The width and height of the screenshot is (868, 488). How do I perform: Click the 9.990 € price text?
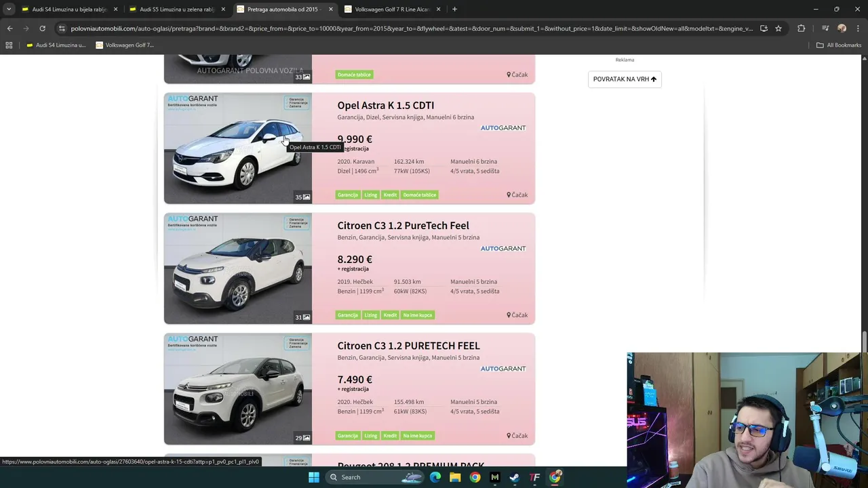[355, 139]
